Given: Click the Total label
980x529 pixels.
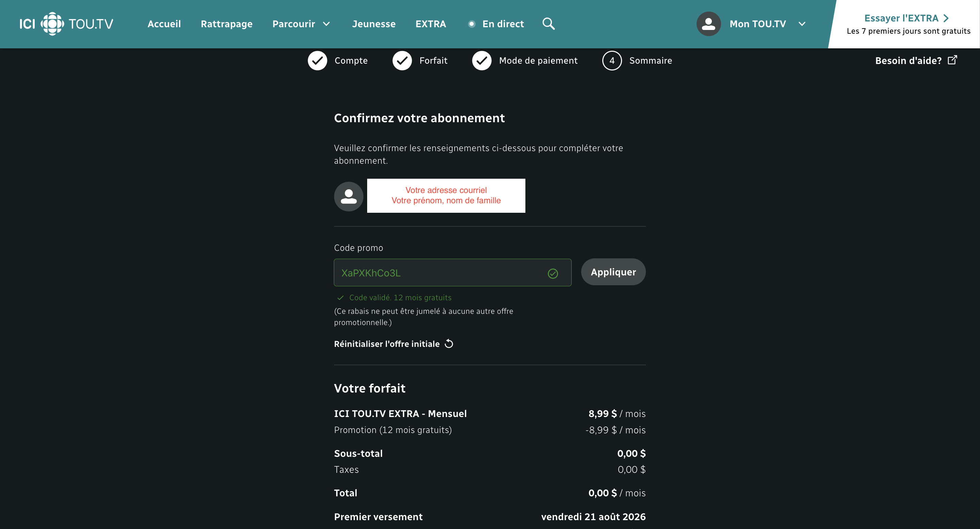Looking at the screenshot, I should pyautogui.click(x=345, y=493).
